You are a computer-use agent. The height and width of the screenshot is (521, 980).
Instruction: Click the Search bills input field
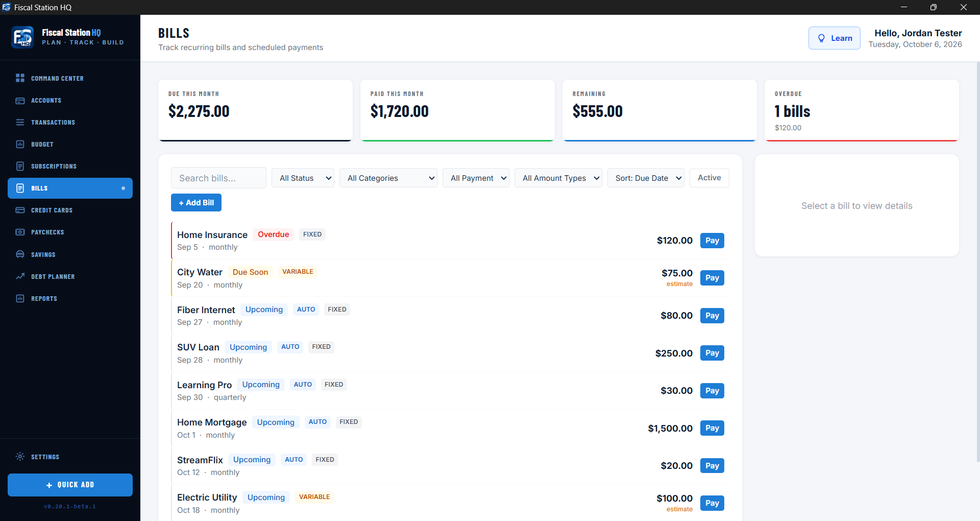point(218,178)
